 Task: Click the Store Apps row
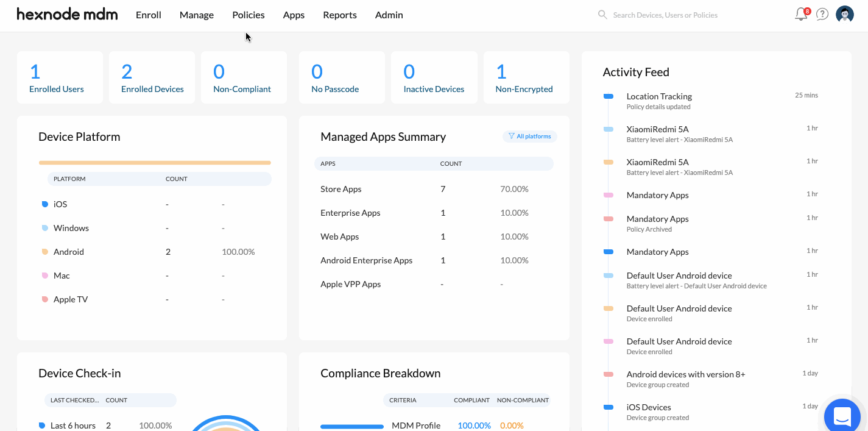(x=434, y=189)
